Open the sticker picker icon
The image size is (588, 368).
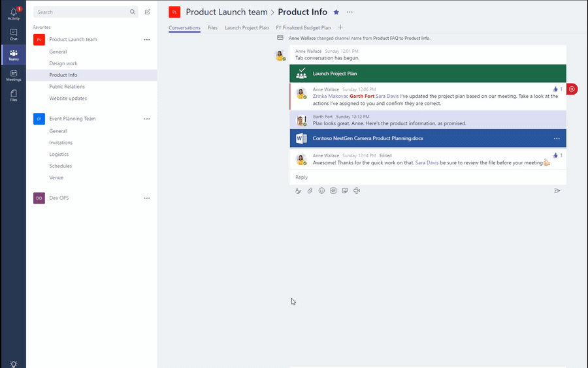(344, 191)
